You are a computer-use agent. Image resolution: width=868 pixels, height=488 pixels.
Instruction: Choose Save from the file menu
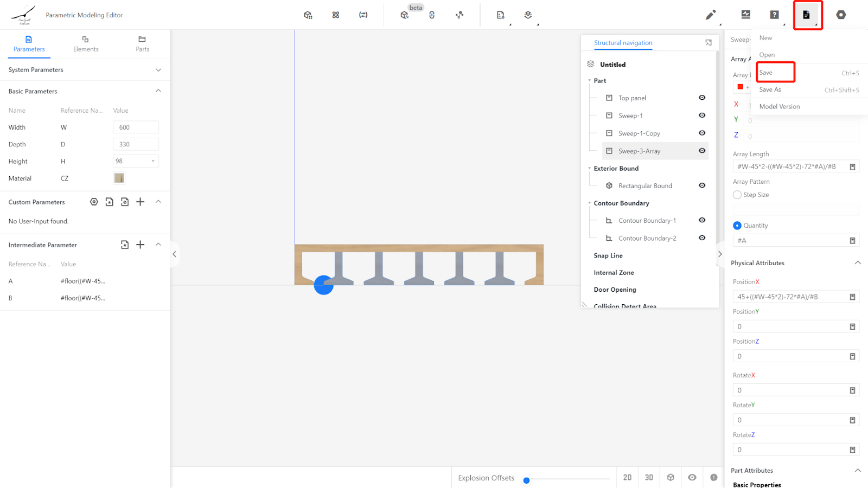click(x=766, y=73)
